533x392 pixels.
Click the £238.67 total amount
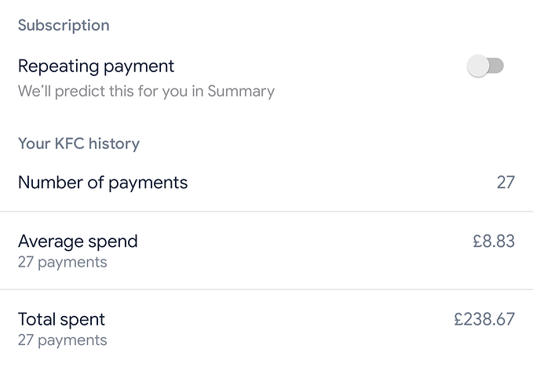(484, 320)
